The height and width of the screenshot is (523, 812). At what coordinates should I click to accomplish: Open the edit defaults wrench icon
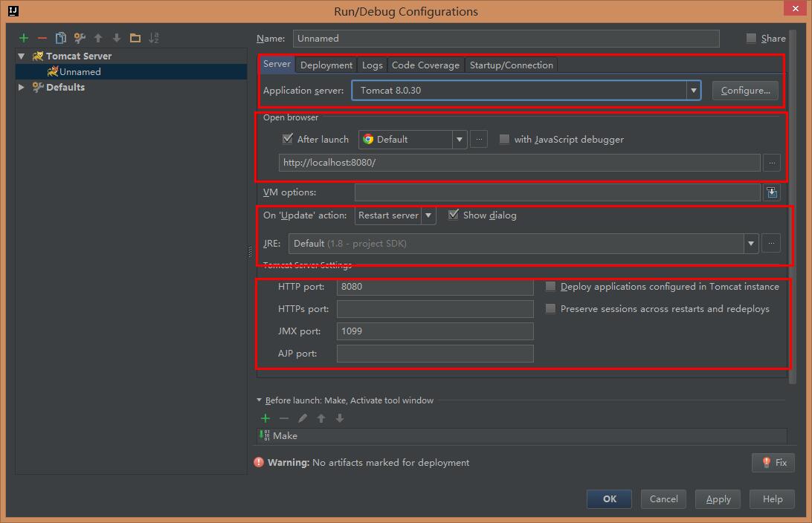coord(80,38)
